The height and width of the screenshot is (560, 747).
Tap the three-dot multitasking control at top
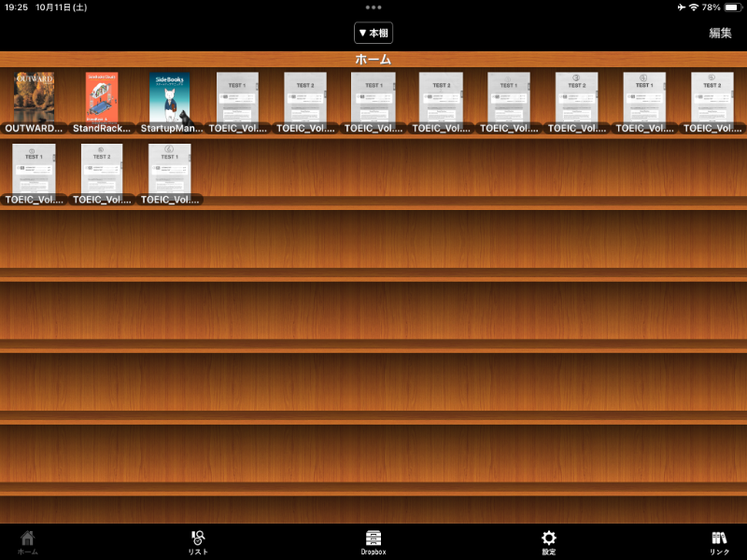[x=373, y=7]
